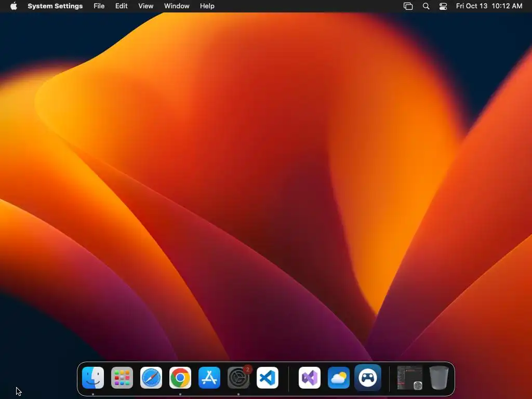The height and width of the screenshot is (399, 532).
Task: Launch Visual Studio Code from the Dock
Action: coord(268,378)
